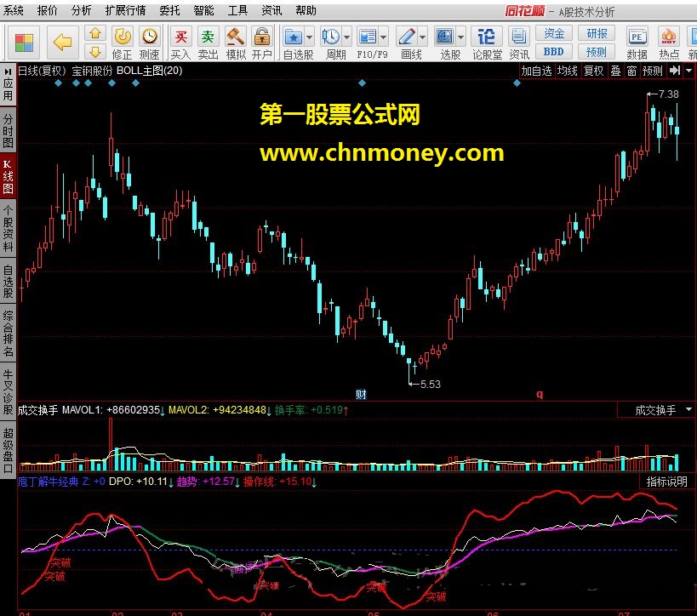The height and width of the screenshot is (616, 697).
Task: Go back with the yellow left arrow
Action: (62, 43)
